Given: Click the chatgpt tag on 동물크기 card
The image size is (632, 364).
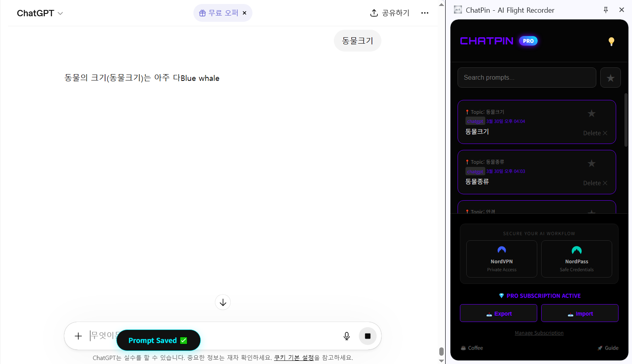Looking at the screenshot, I should (475, 121).
